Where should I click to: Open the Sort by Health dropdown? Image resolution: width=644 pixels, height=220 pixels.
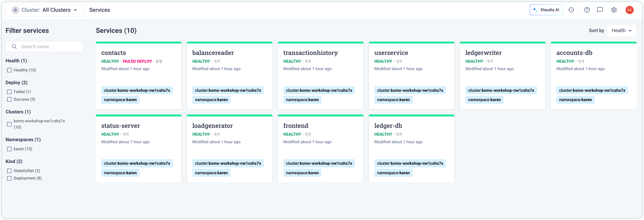coord(622,31)
